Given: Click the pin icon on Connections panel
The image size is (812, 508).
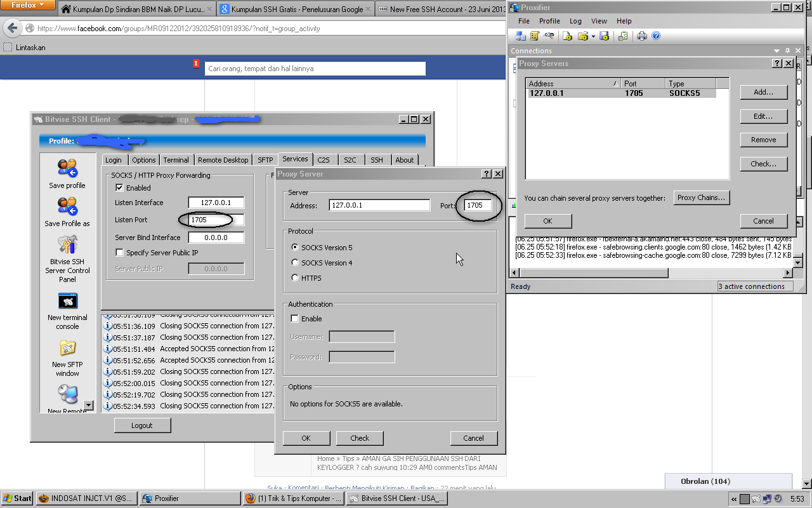Looking at the screenshot, I should pos(787,51).
